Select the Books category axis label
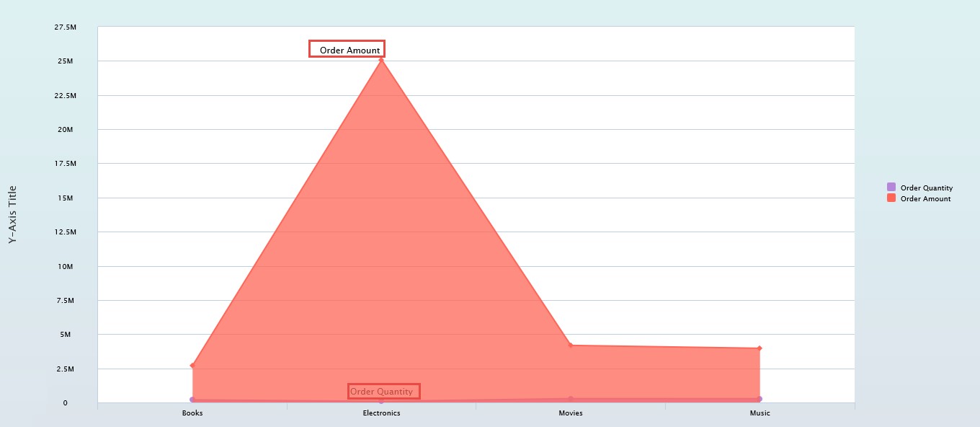The width and height of the screenshot is (980, 427). [192, 413]
